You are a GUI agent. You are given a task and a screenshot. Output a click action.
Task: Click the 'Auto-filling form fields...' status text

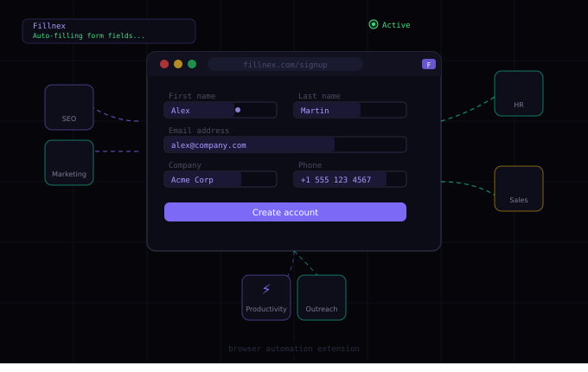[88, 35]
